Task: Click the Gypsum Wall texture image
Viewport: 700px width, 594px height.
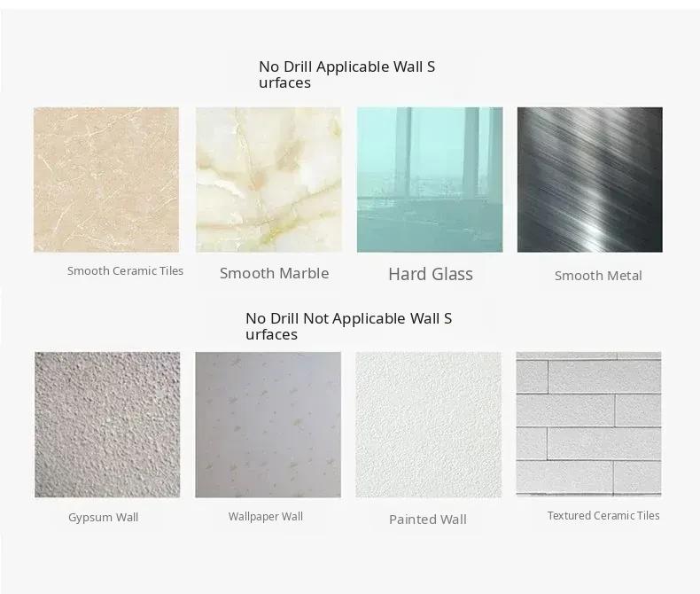Action: point(107,425)
